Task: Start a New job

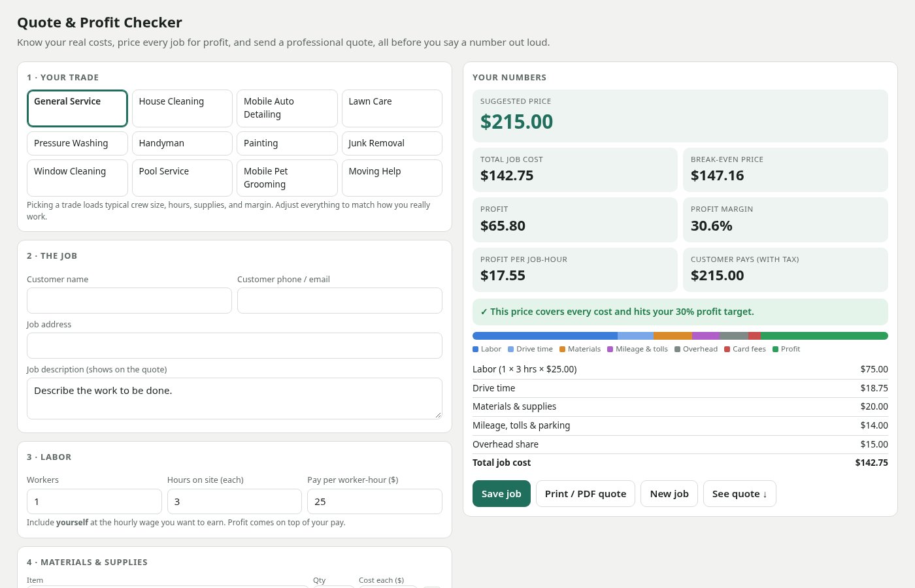Action: pyautogui.click(x=669, y=494)
